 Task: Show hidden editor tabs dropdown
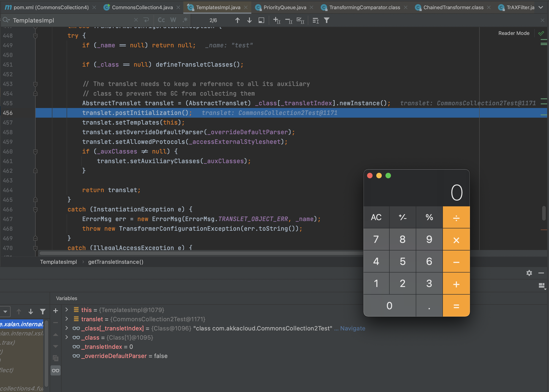pos(541,8)
